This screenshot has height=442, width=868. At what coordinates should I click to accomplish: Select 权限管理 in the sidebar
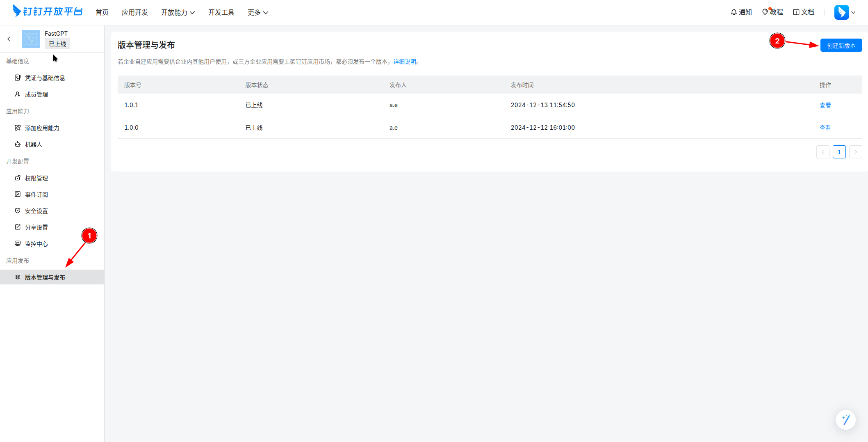[36, 178]
